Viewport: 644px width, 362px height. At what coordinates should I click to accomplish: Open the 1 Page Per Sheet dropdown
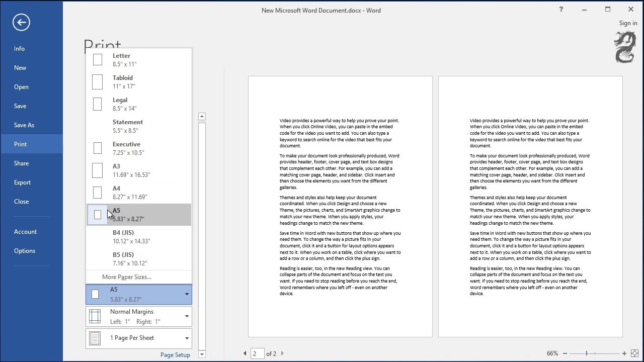(139, 338)
